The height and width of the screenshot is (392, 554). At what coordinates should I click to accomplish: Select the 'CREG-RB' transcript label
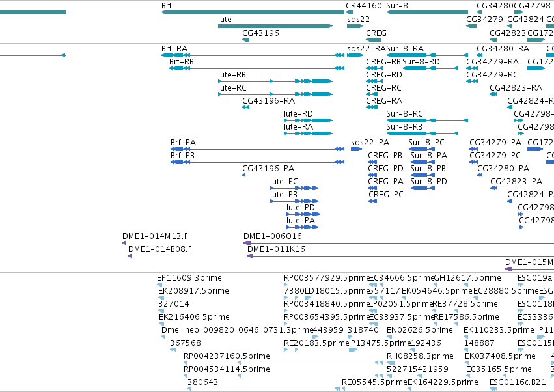(383, 61)
